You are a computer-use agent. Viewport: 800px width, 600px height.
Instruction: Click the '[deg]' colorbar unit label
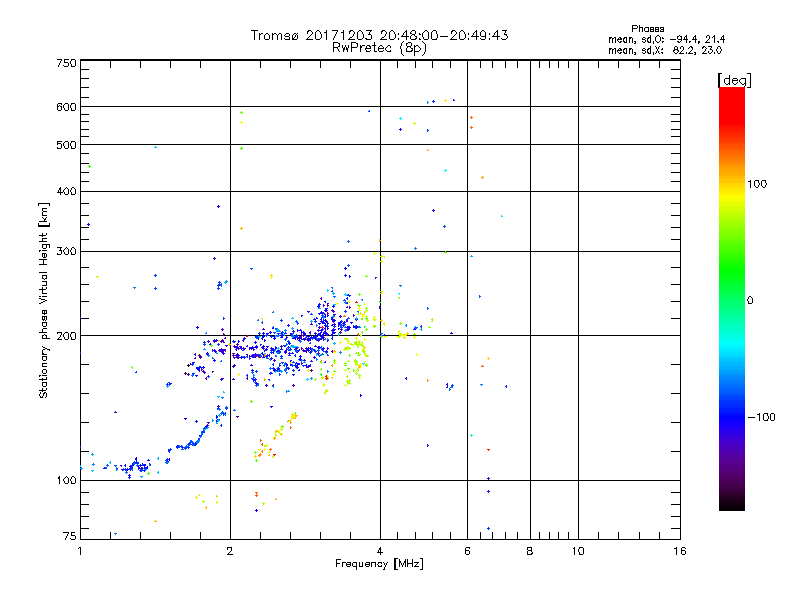(734, 80)
